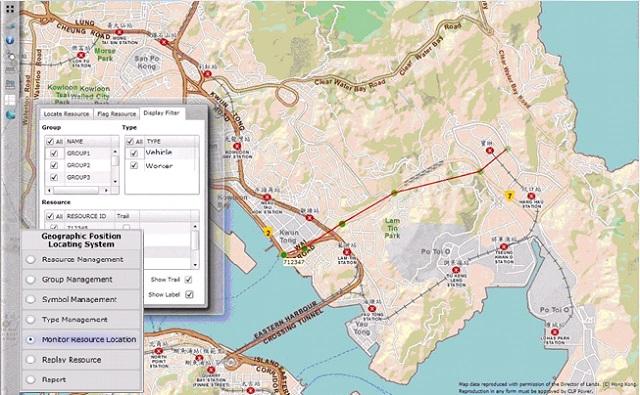Click the Kowloon Bay Station marker
This screenshot has height=395, width=640.
click(x=237, y=146)
